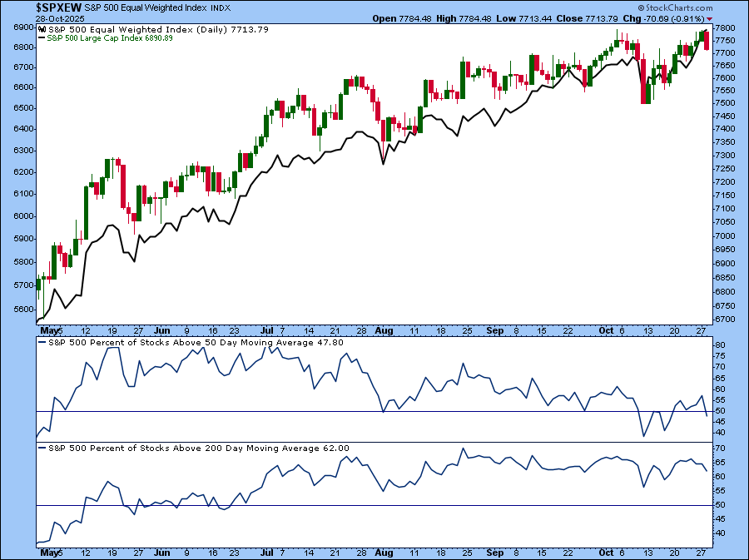Image resolution: width=749 pixels, height=560 pixels.
Task: Click the blue legend dash for 200 Day Moving Average
Action: pyautogui.click(x=42, y=448)
